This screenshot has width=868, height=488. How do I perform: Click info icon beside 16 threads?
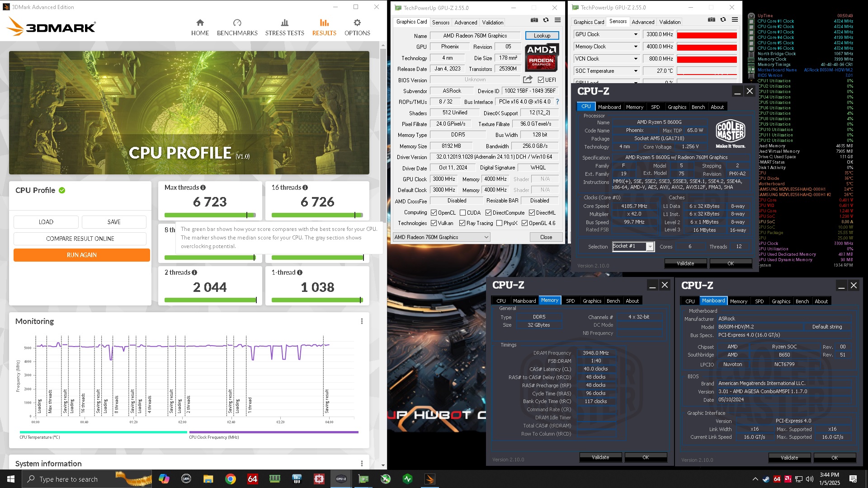coord(305,188)
